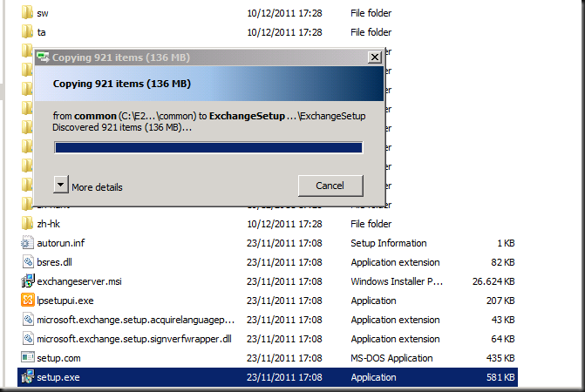Select the setup.exe file name
Viewport: 585px width, 392px height.
58,377
